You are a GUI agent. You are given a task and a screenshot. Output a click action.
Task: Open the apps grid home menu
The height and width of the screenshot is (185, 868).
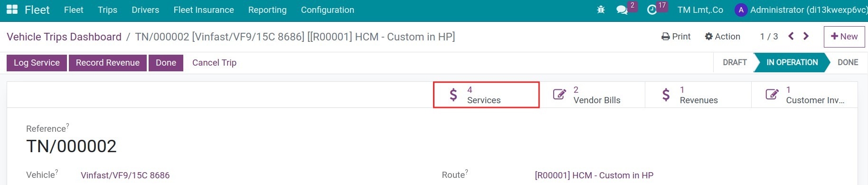tap(12, 10)
